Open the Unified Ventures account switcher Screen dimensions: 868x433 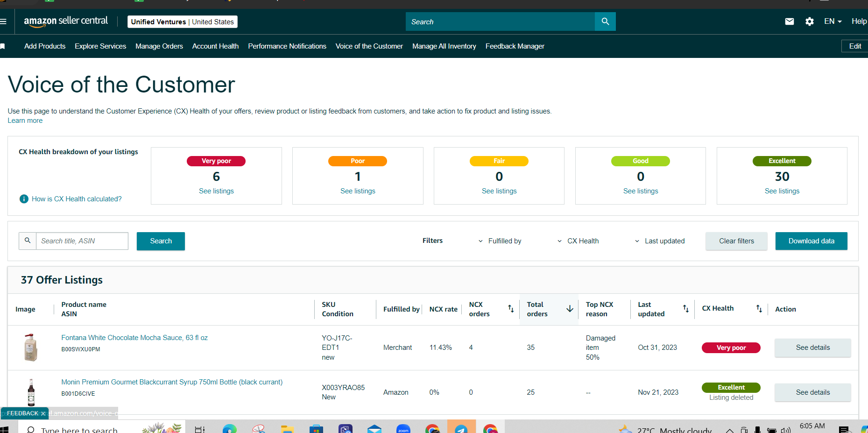183,22
